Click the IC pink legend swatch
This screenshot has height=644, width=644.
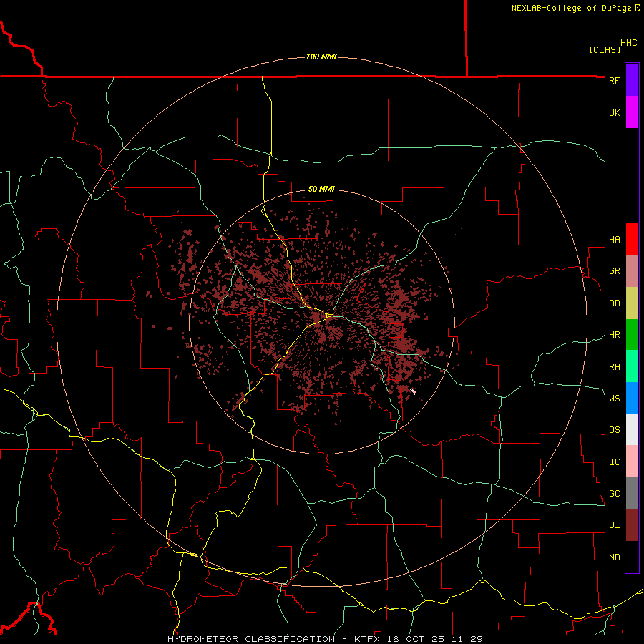(632, 462)
